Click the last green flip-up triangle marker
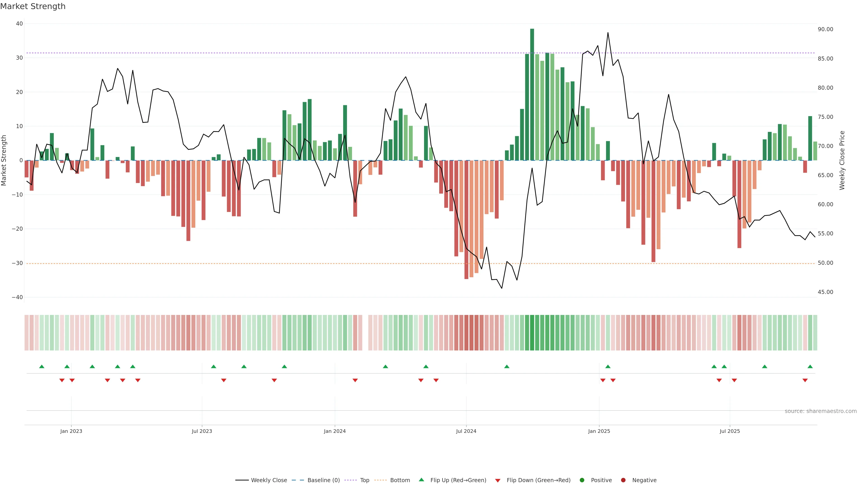 [x=810, y=366]
